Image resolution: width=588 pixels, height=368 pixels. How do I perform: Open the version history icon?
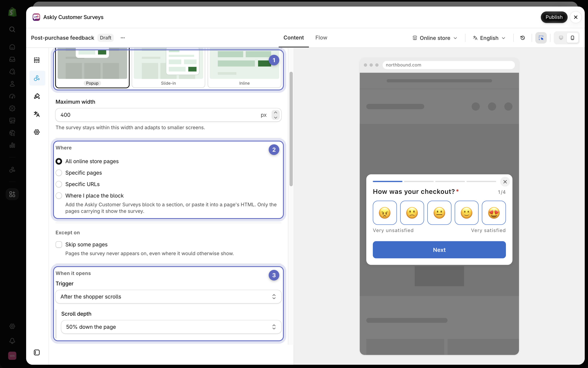click(523, 38)
